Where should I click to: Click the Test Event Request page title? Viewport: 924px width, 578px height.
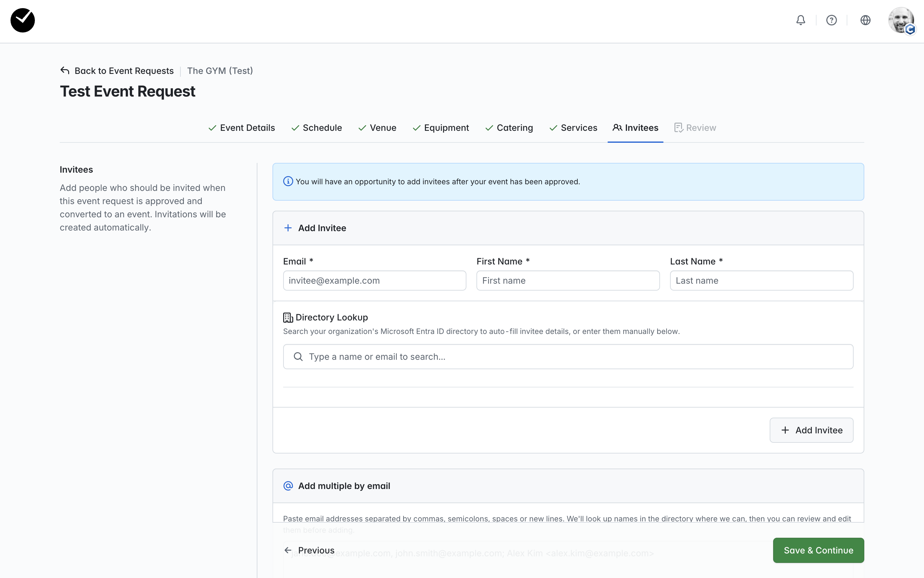point(128,92)
